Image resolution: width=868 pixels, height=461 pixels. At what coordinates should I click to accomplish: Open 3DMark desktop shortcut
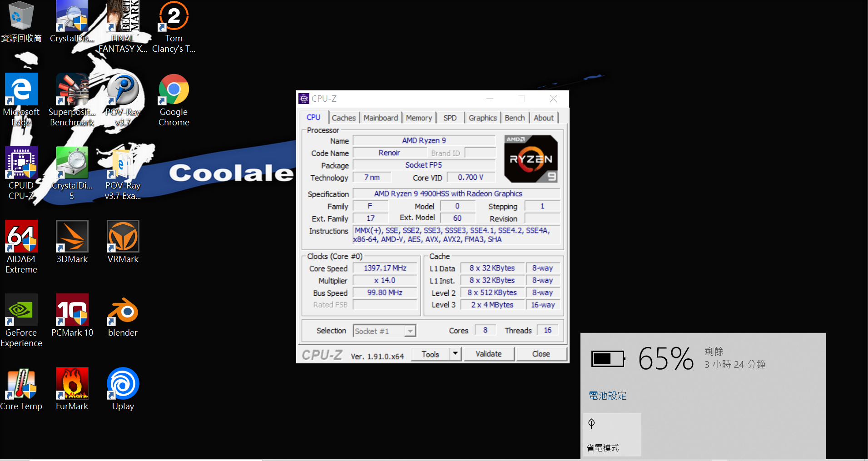tap(72, 242)
